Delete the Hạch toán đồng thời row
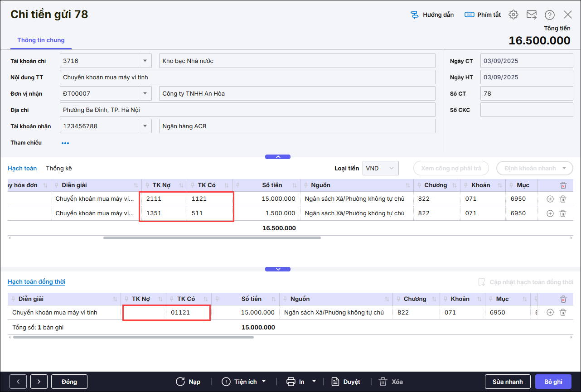This screenshot has width=581, height=392. pos(563,312)
